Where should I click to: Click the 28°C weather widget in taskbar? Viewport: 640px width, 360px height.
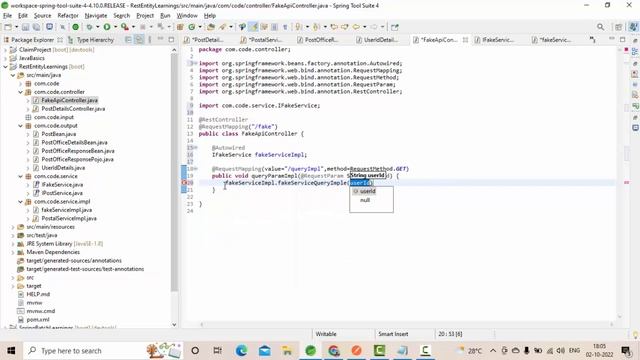[470, 350]
